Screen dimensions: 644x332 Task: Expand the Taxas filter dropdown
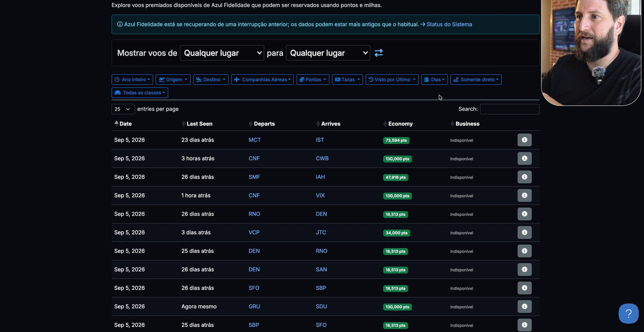coord(347,80)
